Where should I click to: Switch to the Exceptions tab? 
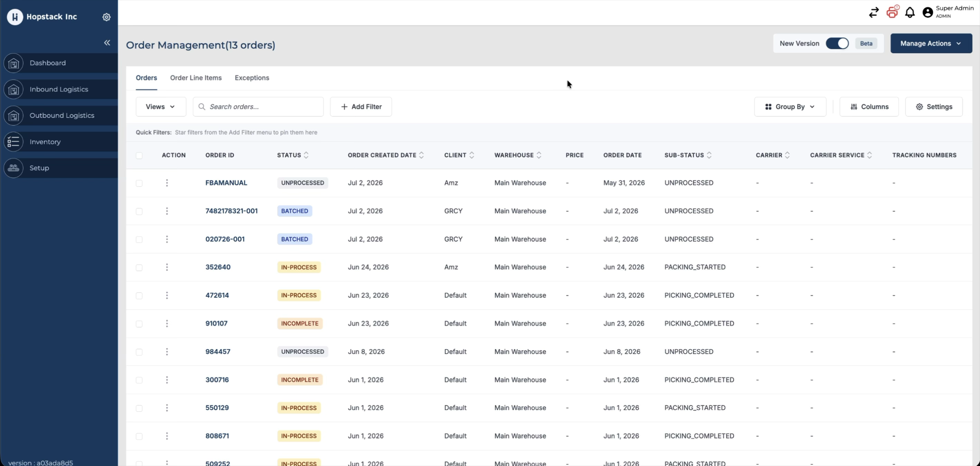point(252,78)
